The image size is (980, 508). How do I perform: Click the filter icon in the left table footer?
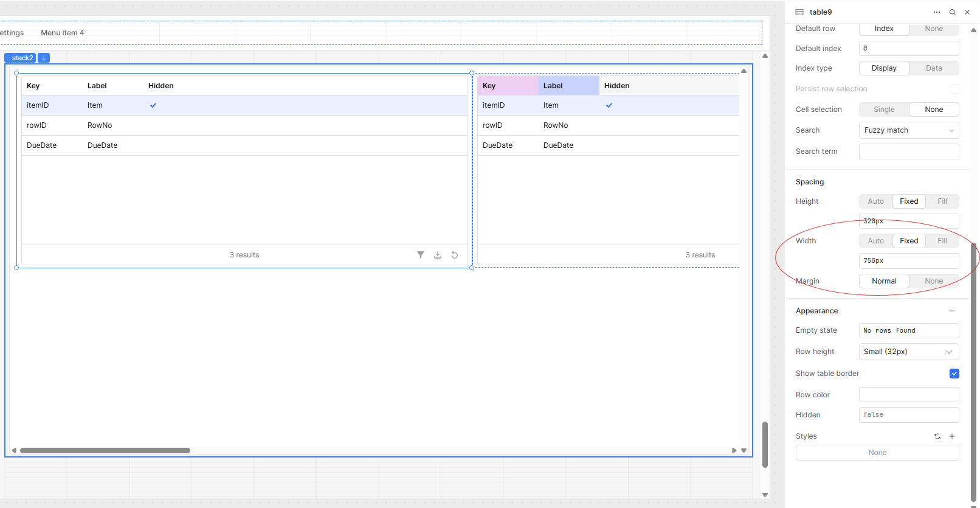coord(420,255)
